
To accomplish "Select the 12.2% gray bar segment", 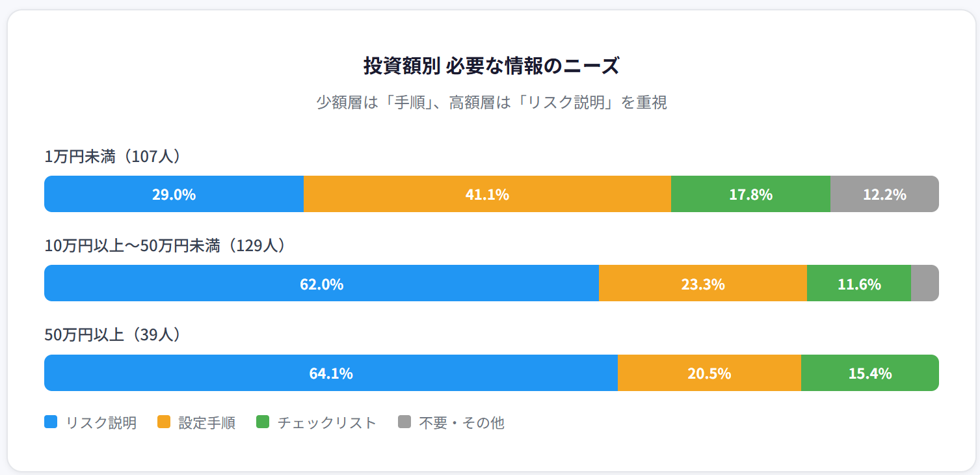I will point(884,194).
